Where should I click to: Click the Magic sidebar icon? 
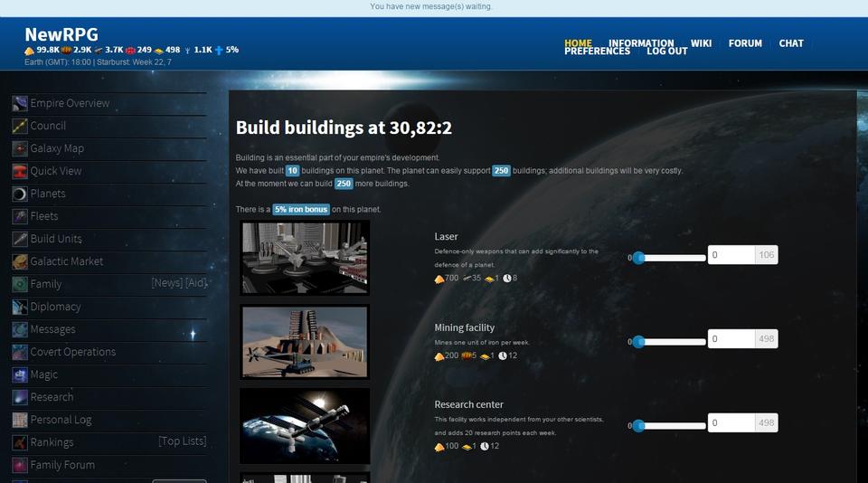point(20,374)
